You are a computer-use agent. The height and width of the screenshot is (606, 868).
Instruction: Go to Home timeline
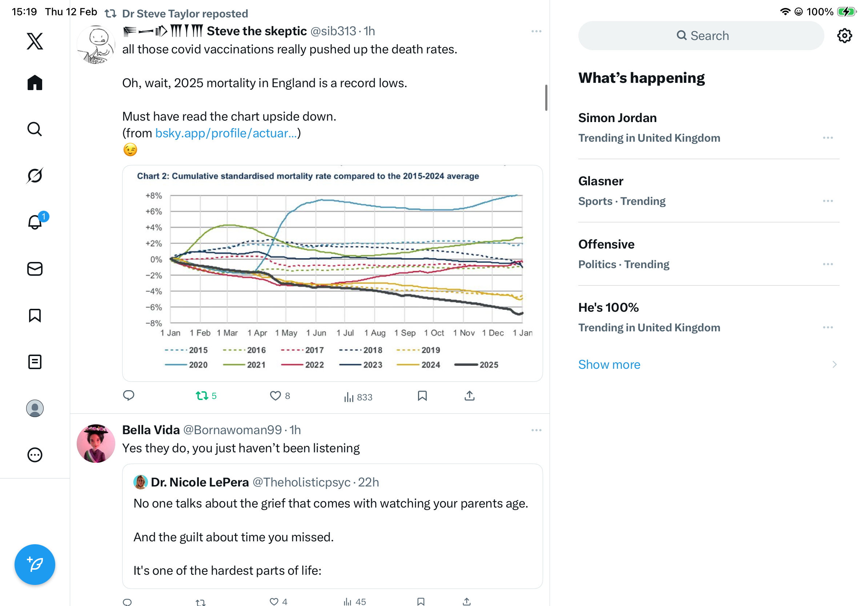tap(35, 82)
